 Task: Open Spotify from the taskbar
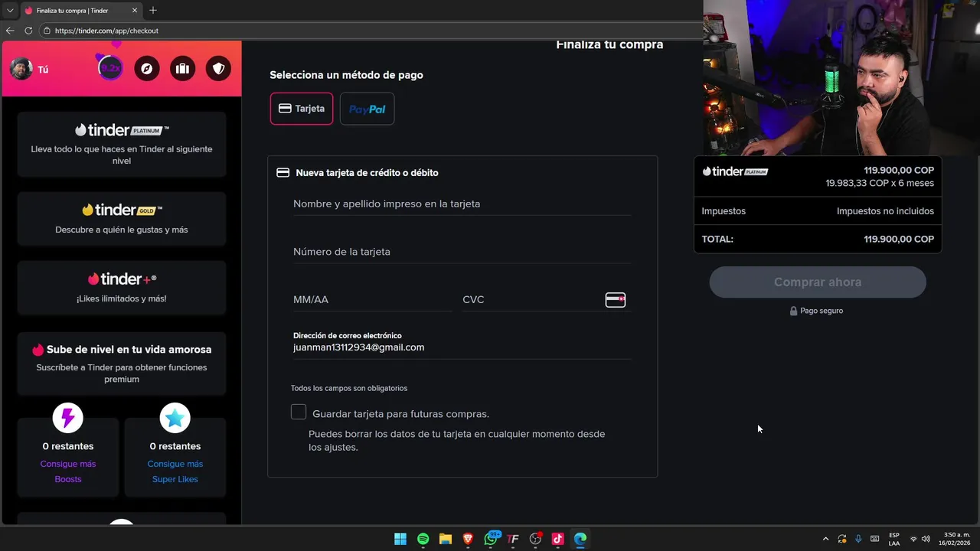pos(423,539)
